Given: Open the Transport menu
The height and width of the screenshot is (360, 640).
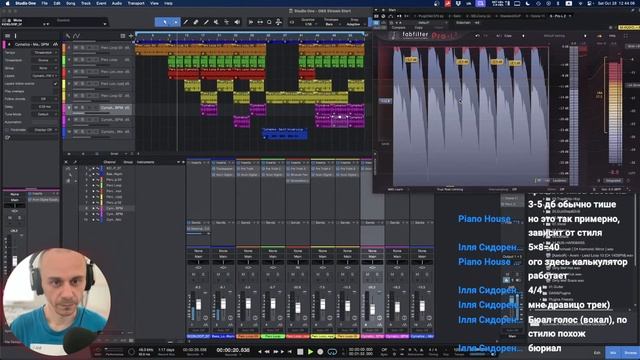Looking at the screenshot, I should coord(136,3).
